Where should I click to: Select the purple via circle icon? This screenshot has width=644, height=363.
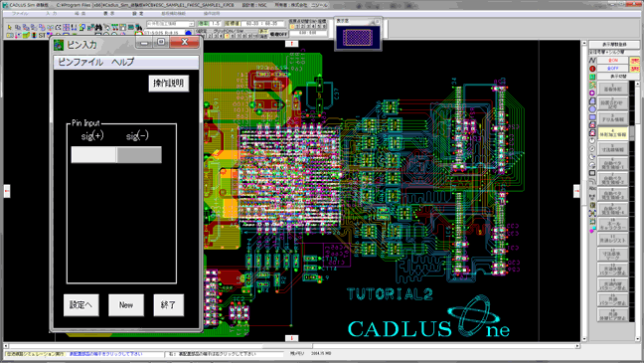tap(592, 93)
